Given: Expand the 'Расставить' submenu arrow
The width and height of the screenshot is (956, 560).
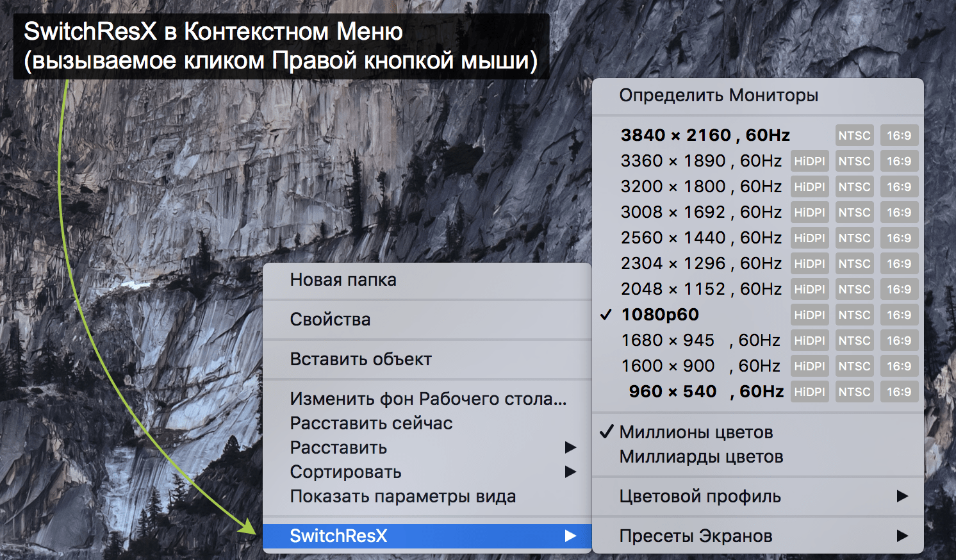Looking at the screenshot, I should point(570,447).
